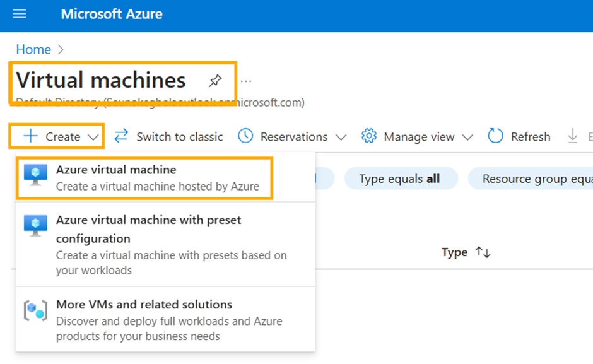
Task: Open the Type equals all filter
Action: (399, 179)
